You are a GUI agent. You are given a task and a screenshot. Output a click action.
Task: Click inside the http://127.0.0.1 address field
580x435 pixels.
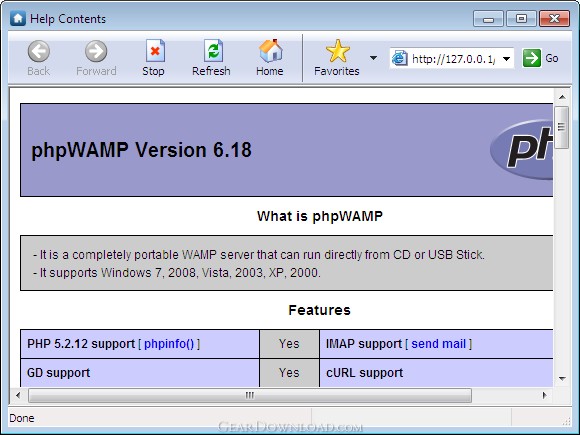453,59
